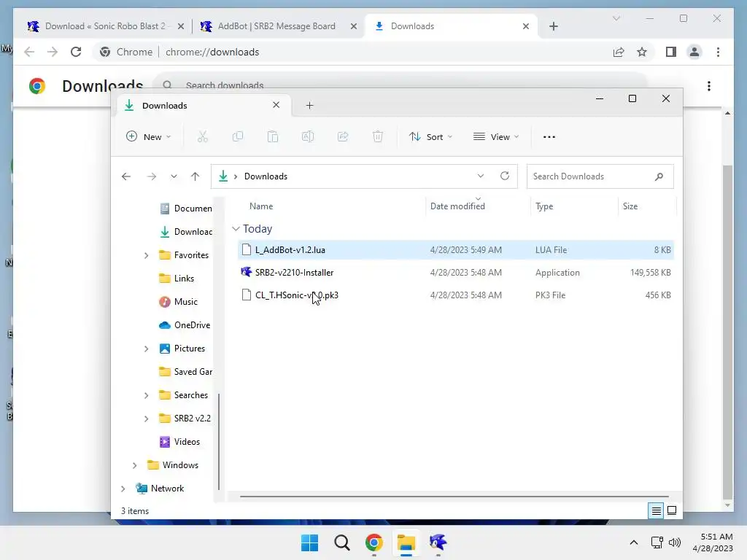Screen dimensions: 747x560
Task: Select the L_AddBot-v1.2.lua file
Action: coord(455,250)
